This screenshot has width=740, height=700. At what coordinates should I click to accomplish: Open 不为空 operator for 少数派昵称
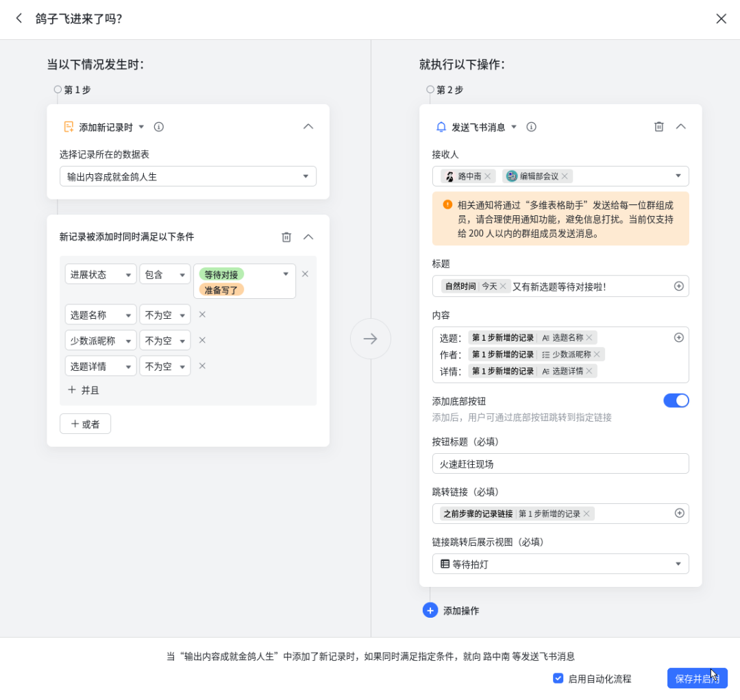[x=164, y=341]
